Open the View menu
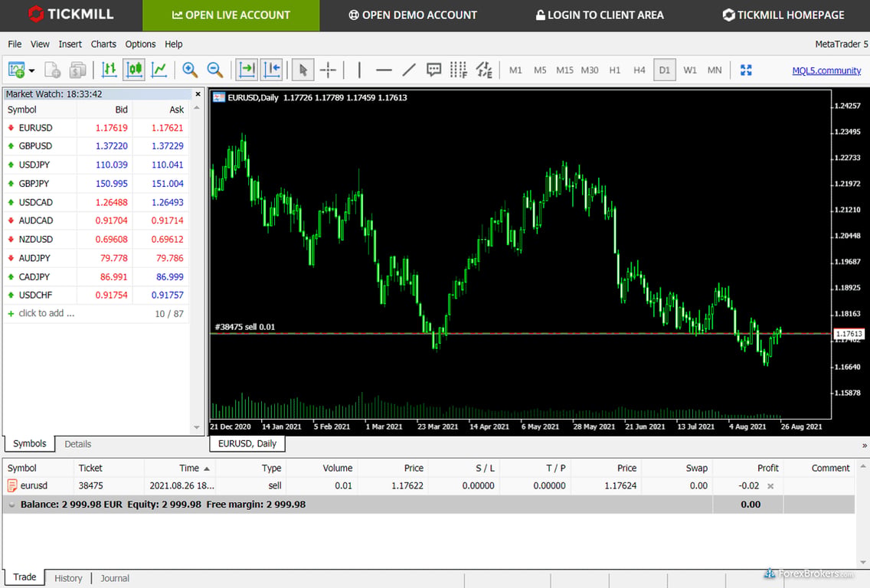The width and height of the screenshot is (870, 588). 40,44
